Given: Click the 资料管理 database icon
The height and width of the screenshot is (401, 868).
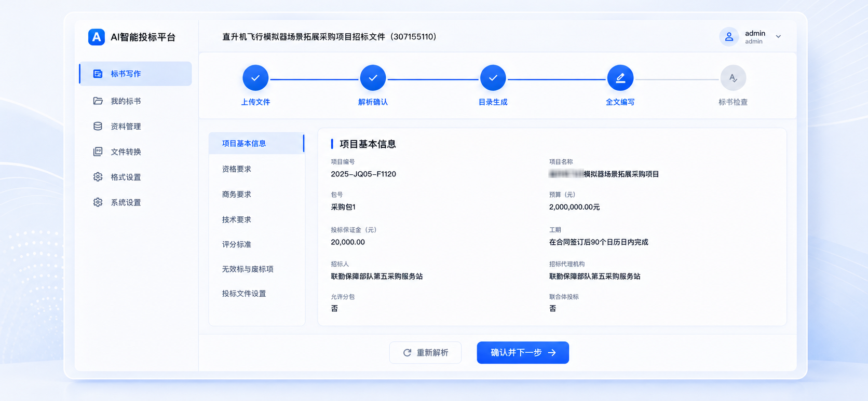Looking at the screenshot, I should point(98,126).
